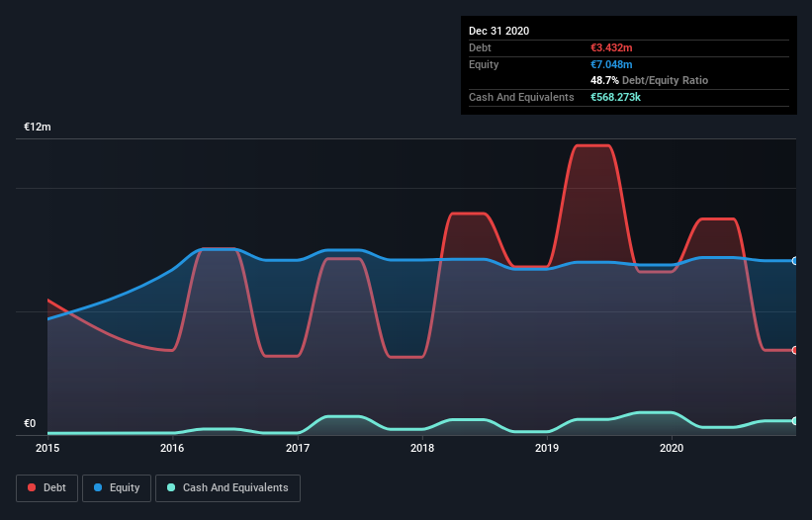The width and height of the screenshot is (812, 520).
Task: Click the 2015 x-axis label
Action: click(x=47, y=448)
